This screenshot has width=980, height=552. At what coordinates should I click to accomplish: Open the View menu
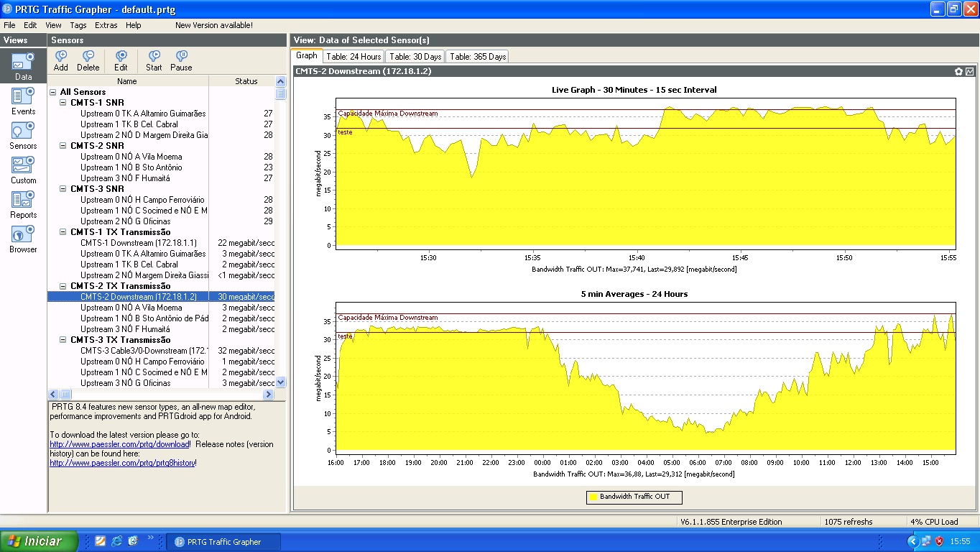click(x=53, y=25)
